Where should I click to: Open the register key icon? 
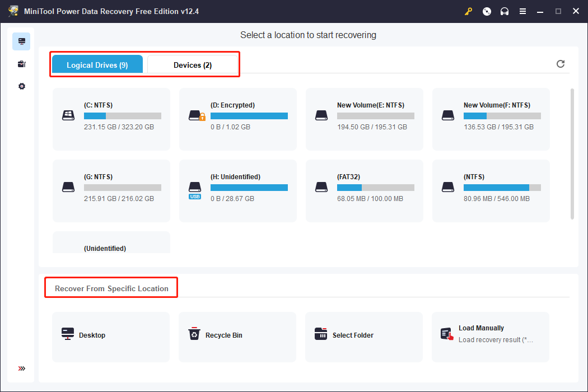click(468, 12)
